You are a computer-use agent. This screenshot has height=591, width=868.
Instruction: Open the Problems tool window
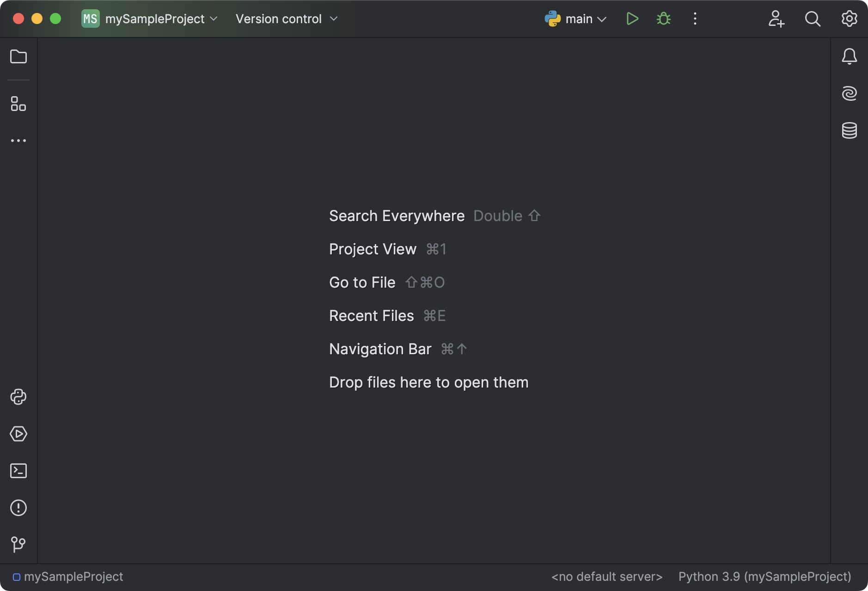pyautogui.click(x=18, y=508)
